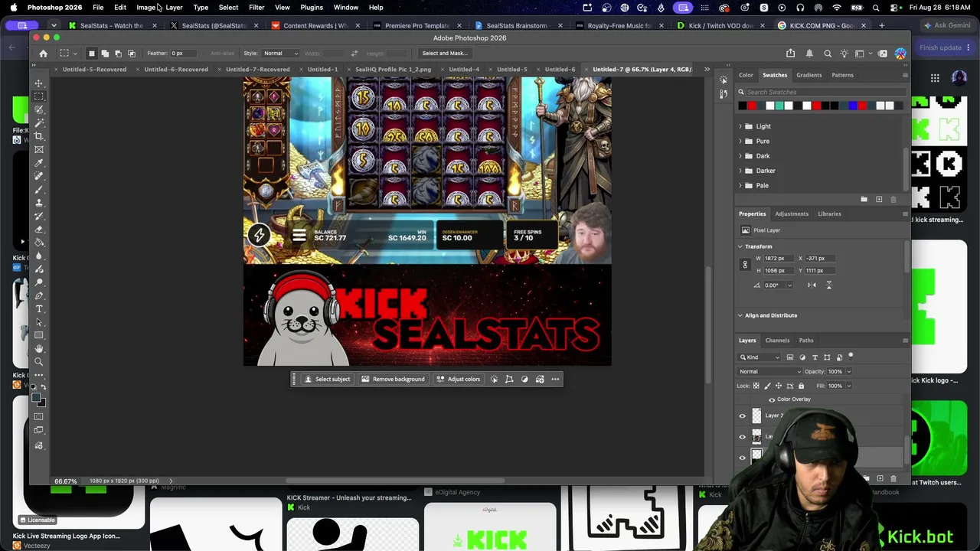Image resolution: width=980 pixels, height=551 pixels.
Task: Click the Home icon in options bar
Action: (43, 54)
